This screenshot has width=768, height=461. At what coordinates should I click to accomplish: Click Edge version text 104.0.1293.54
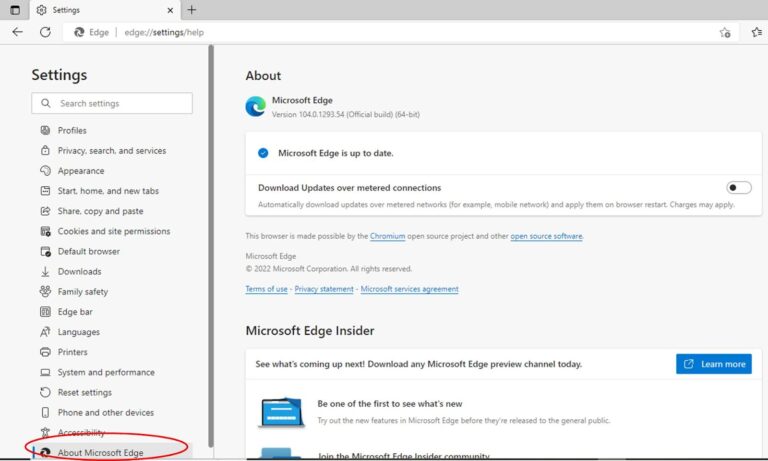[345, 115]
